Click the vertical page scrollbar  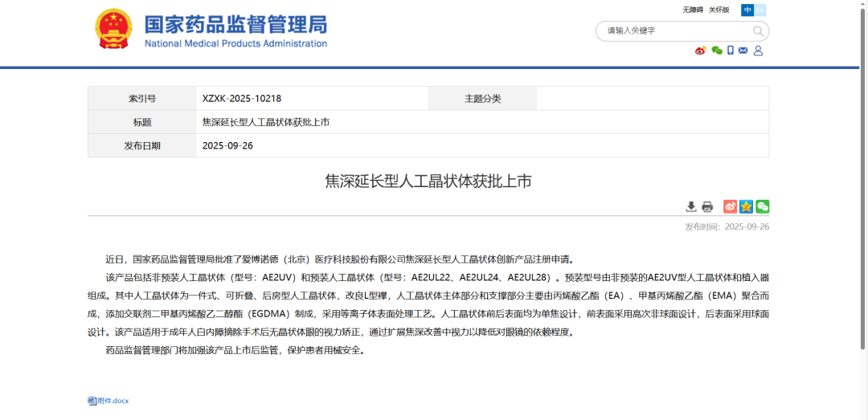pos(863,177)
